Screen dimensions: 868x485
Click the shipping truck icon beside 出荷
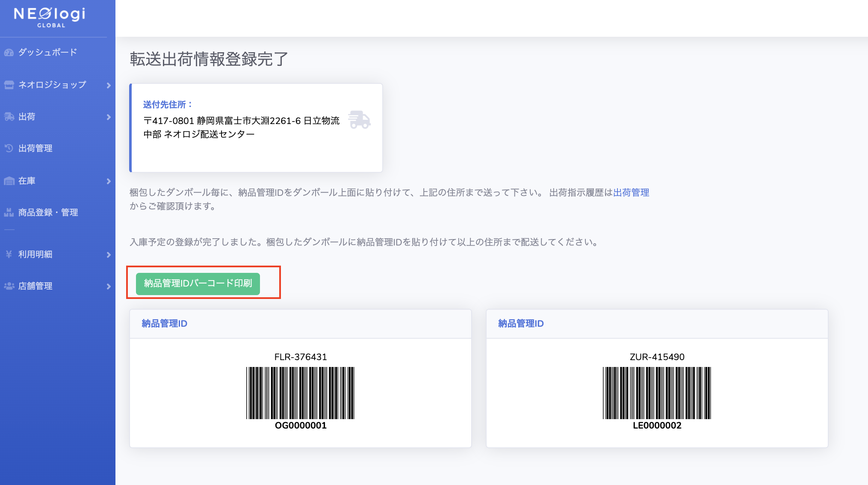[x=9, y=117]
